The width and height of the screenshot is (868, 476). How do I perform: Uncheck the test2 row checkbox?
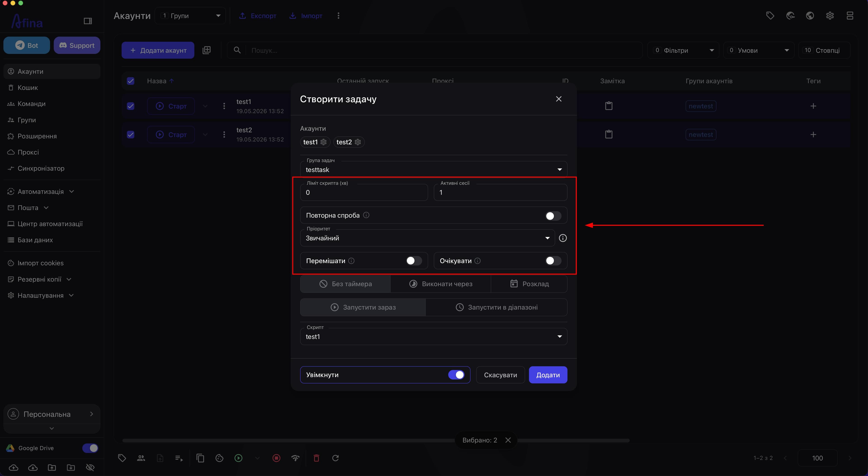click(x=130, y=135)
